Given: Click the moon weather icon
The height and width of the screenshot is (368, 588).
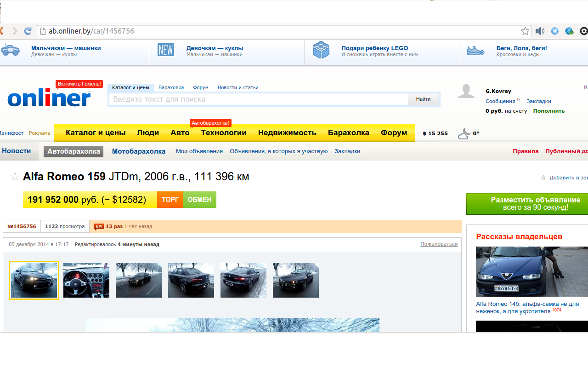Looking at the screenshot, I should tap(464, 134).
